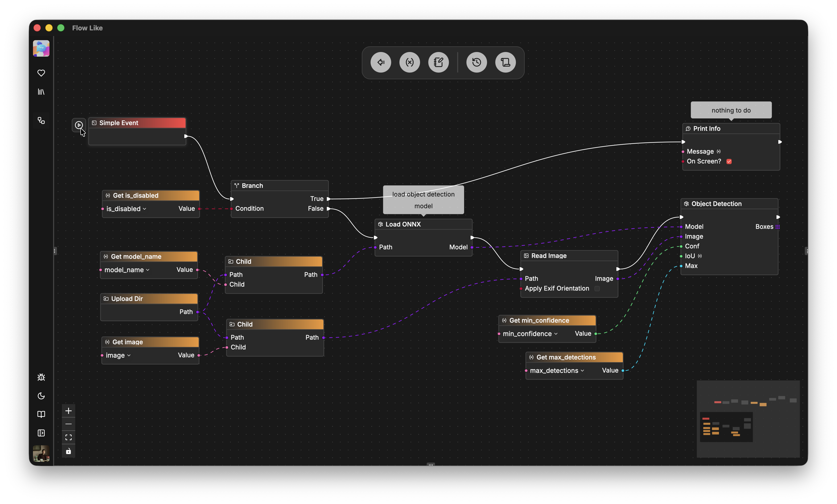Click the fit-view icon in the zoom controls
The width and height of the screenshot is (837, 504).
(x=68, y=437)
